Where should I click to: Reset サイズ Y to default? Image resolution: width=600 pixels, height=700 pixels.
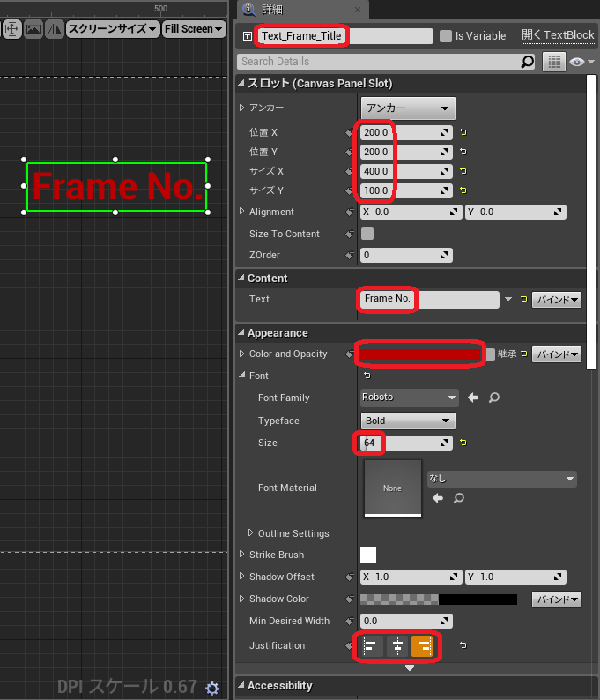coord(463,190)
